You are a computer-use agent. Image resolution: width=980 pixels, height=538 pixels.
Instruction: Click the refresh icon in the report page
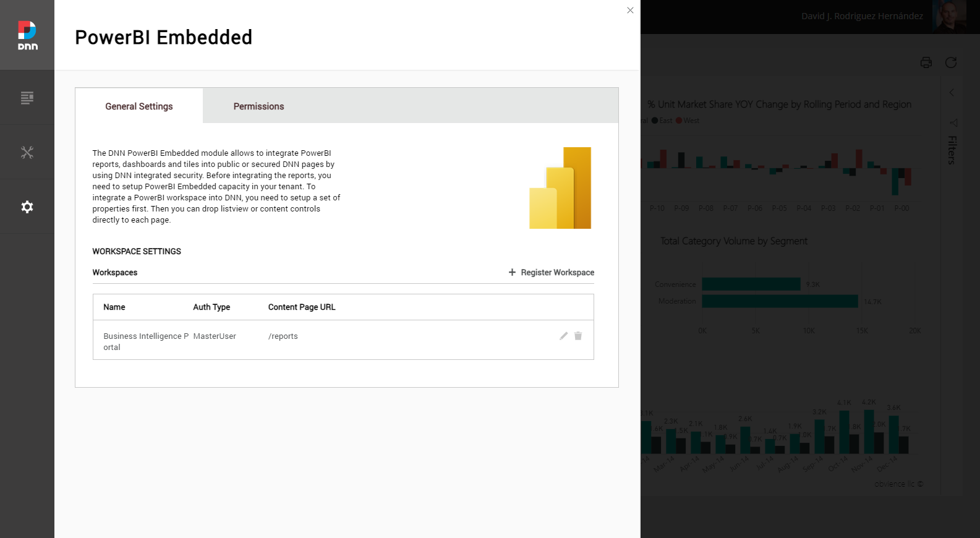(x=951, y=62)
